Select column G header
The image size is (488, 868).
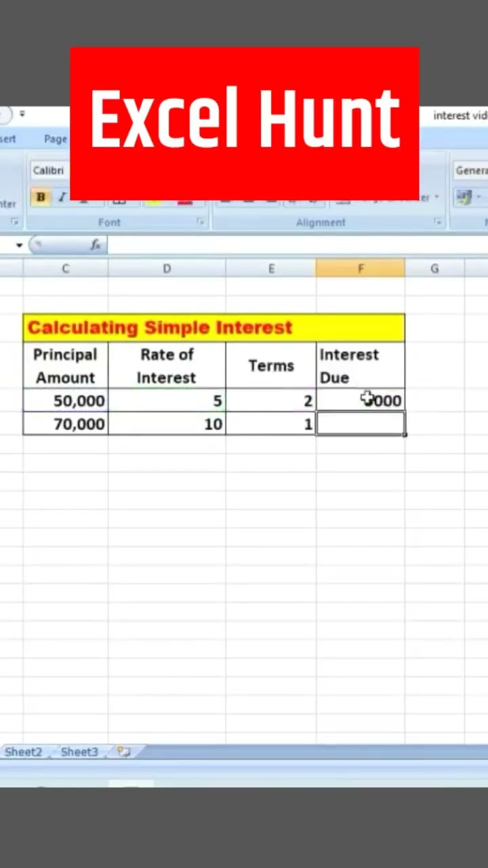434,269
